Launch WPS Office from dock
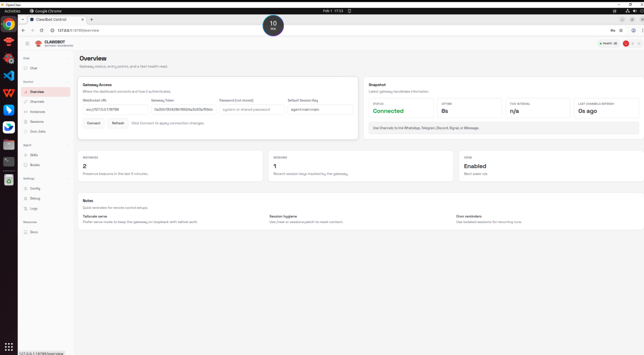Screen dimensions: 644x355 [8, 93]
